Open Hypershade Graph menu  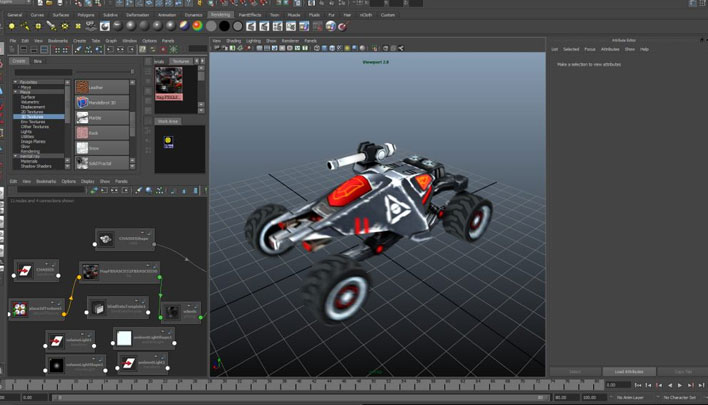(111, 41)
